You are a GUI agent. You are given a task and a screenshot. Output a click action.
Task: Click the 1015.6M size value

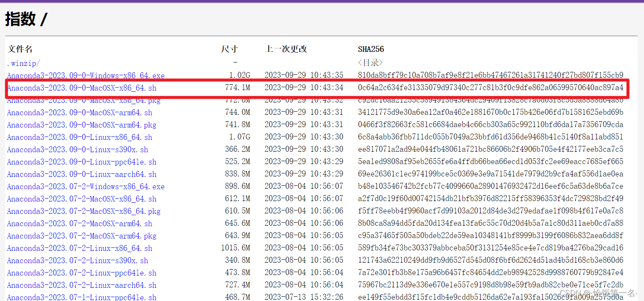click(236, 248)
